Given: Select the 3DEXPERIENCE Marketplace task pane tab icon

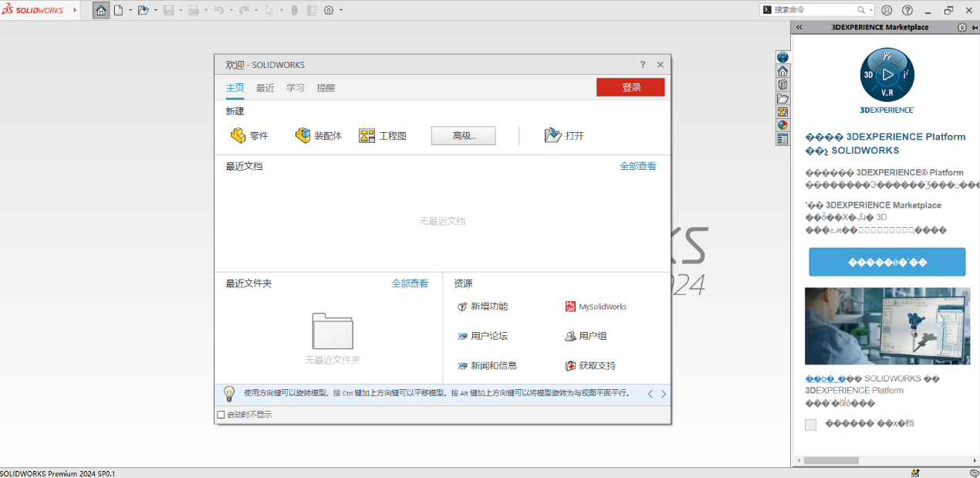Looking at the screenshot, I should 782,57.
